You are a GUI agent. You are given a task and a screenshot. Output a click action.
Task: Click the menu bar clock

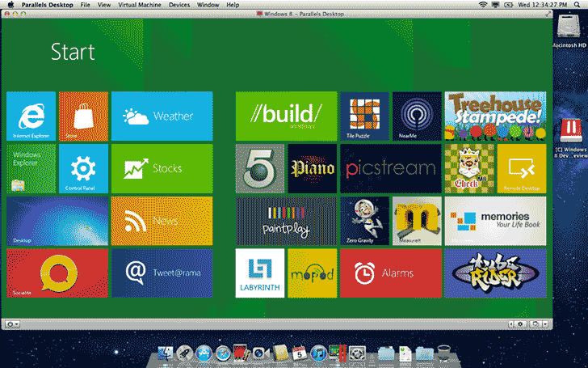coord(542,5)
